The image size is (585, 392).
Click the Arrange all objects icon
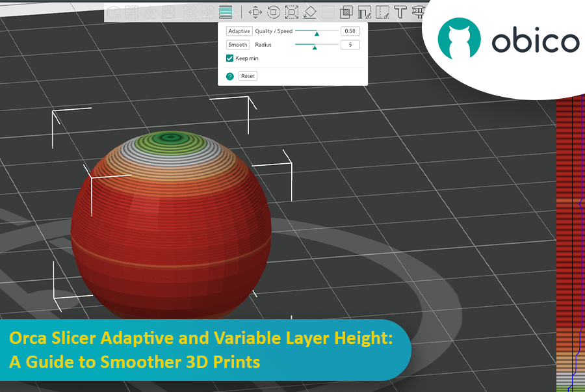click(168, 12)
